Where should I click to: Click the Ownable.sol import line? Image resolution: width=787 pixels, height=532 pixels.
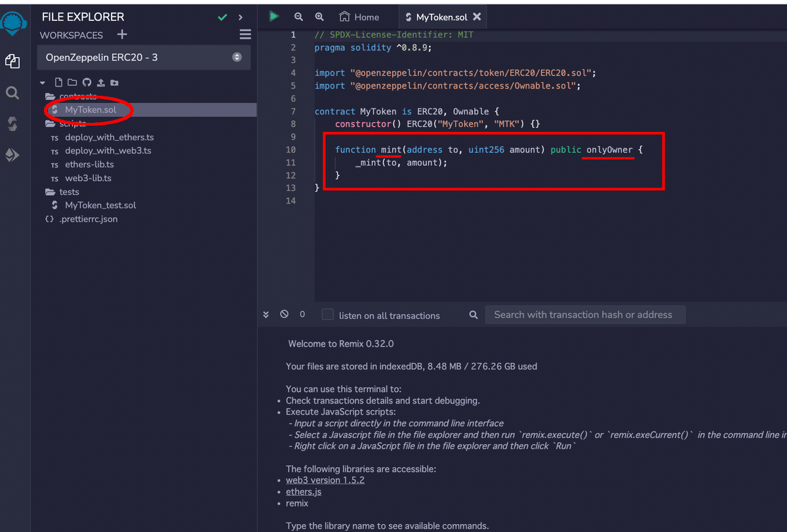pyautogui.click(x=448, y=86)
